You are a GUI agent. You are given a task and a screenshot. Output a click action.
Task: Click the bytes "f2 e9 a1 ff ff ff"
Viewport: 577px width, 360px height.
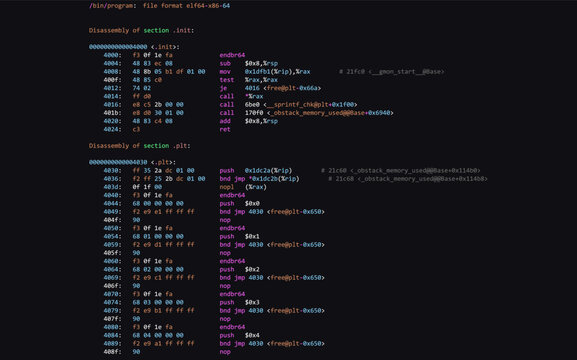click(x=163, y=343)
